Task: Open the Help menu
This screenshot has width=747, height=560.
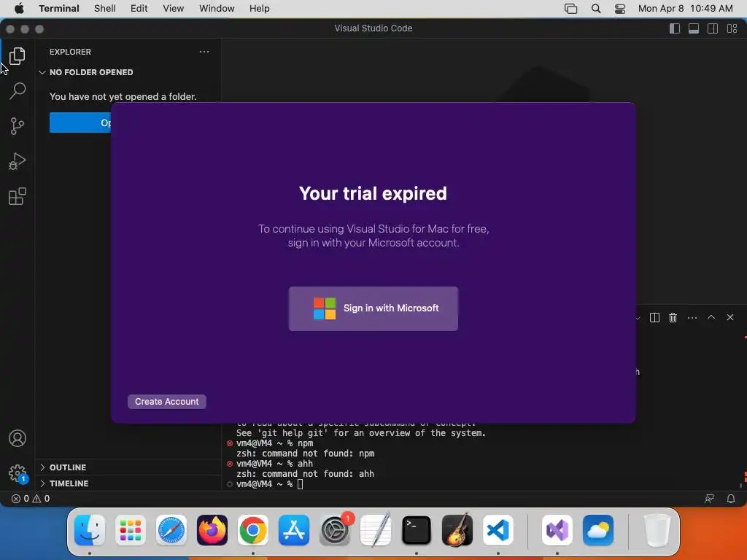Action: 260,9
